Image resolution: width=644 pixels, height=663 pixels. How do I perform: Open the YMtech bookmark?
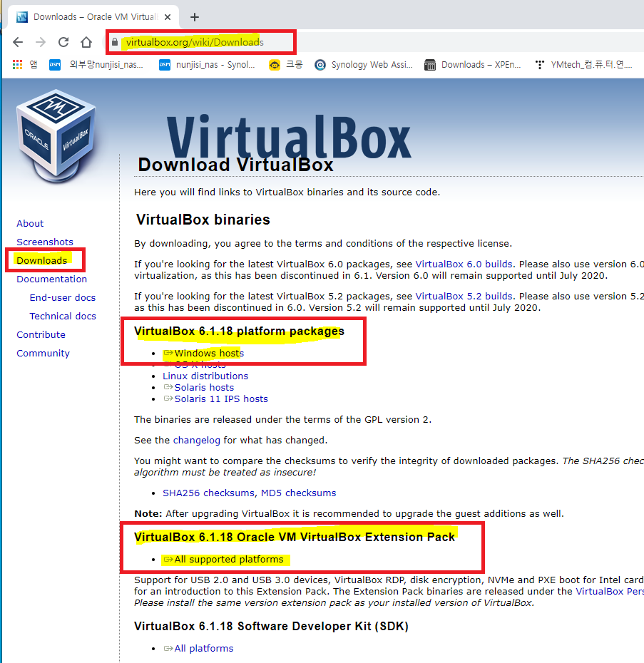(583, 65)
